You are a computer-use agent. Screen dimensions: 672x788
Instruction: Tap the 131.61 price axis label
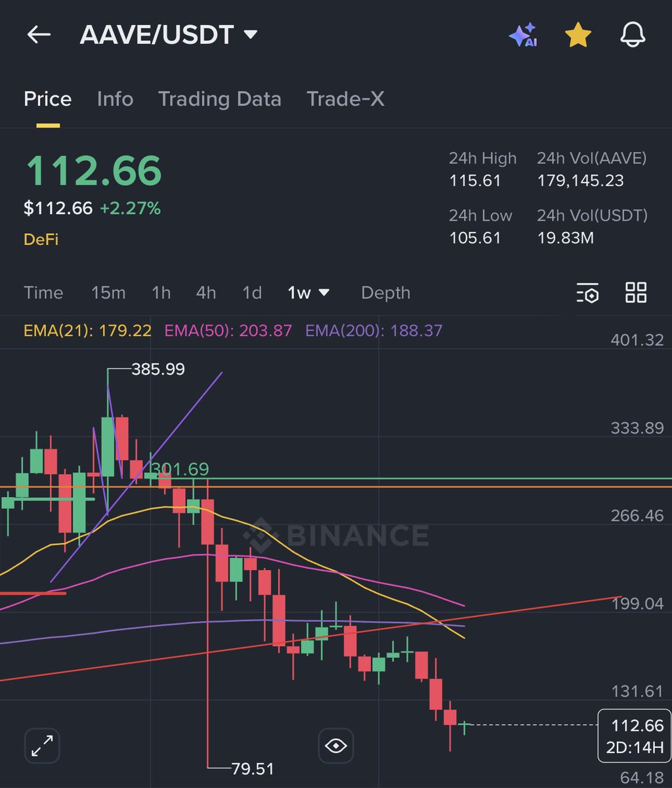[637, 691]
